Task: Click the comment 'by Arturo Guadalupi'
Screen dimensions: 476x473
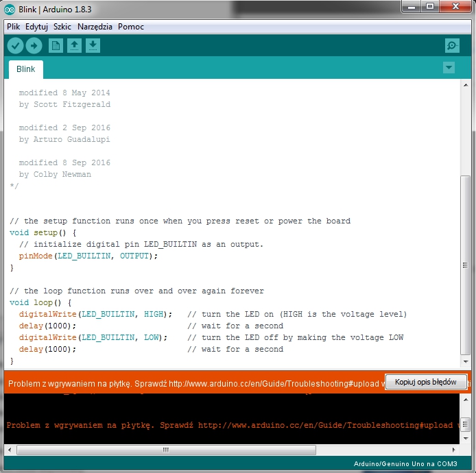Action: [x=64, y=139]
